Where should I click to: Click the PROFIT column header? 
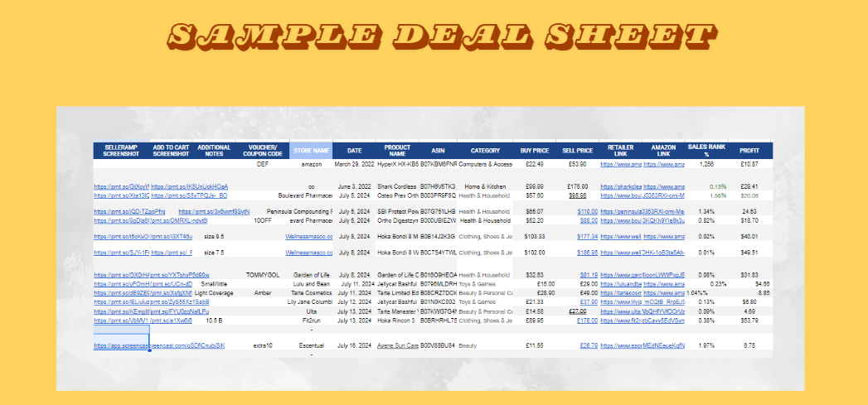pos(749,151)
